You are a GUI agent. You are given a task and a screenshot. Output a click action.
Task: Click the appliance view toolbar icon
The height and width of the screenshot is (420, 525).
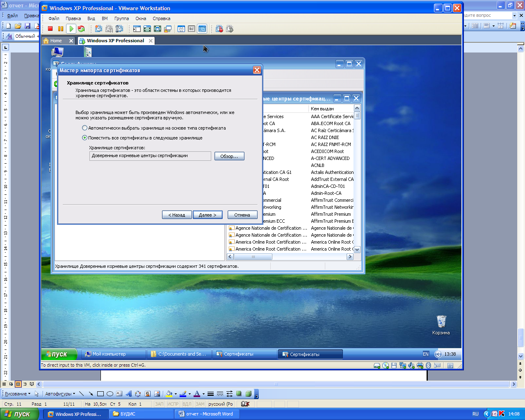tap(192, 29)
